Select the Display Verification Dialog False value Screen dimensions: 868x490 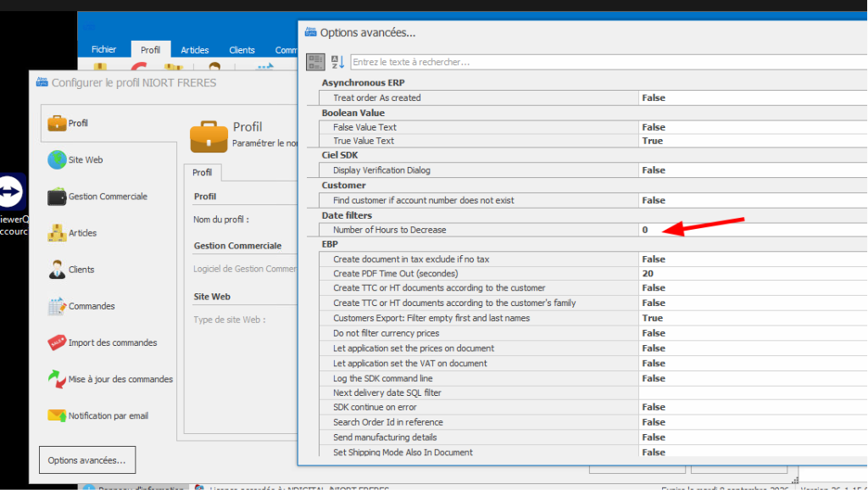[653, 170]
